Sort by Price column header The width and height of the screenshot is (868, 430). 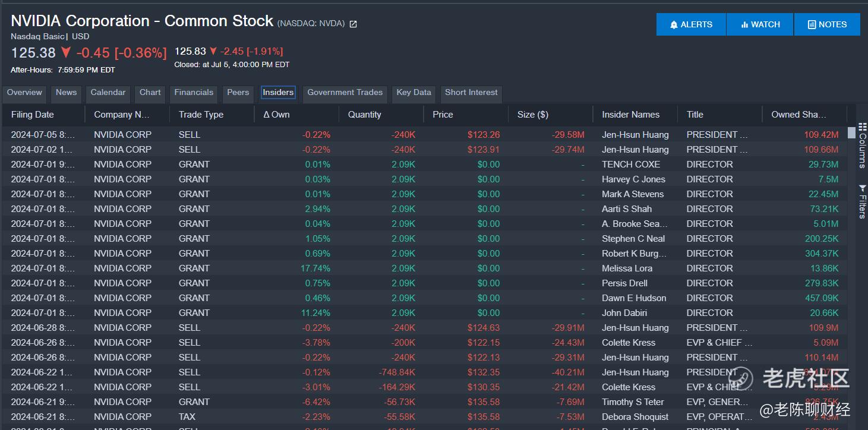[x=466, y=115]
